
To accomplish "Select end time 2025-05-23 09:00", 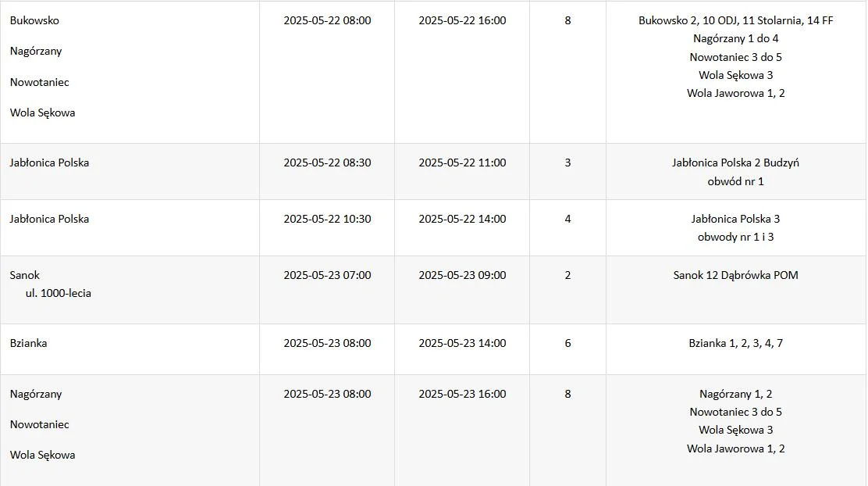I will [x=462, y=275].
